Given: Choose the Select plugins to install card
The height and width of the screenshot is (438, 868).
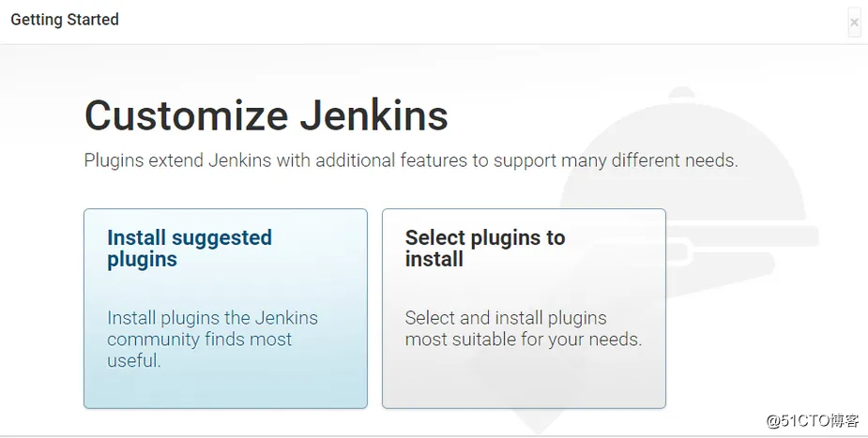Looking at the screenshot, I should tap(524, 308).
